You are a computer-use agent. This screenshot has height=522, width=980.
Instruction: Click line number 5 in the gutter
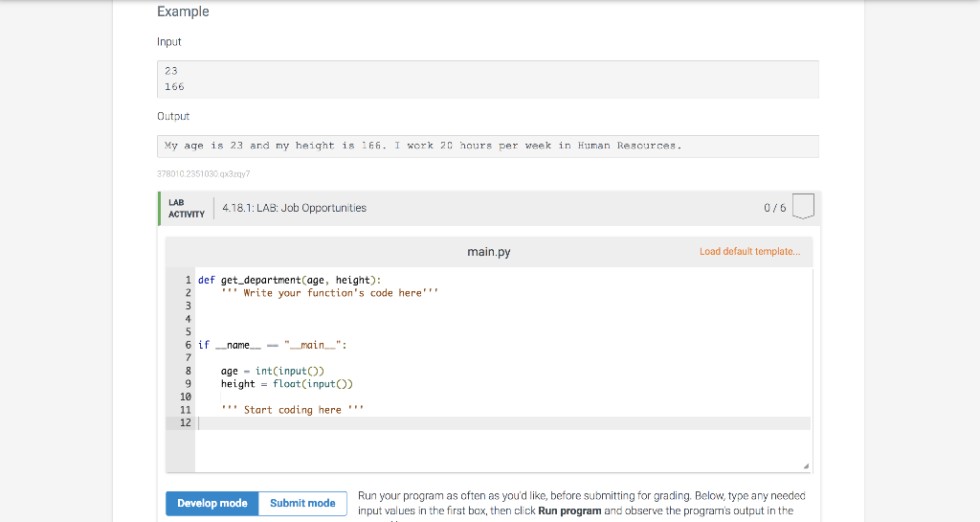click(188, 332)
